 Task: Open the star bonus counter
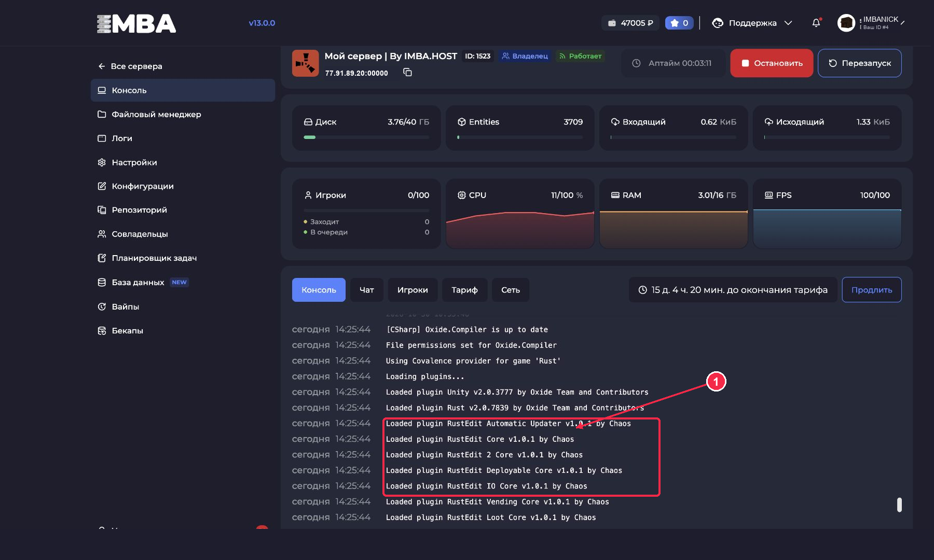coord(679,23)
